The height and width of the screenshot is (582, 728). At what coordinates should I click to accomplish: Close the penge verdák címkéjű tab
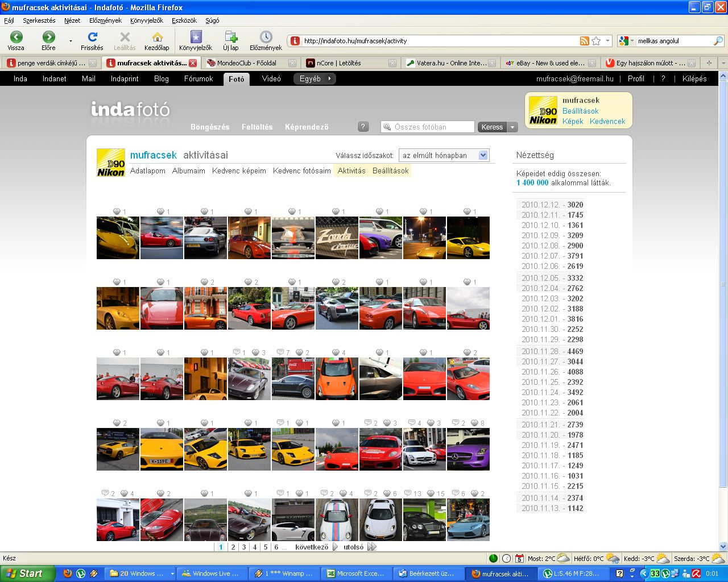[93, 63]
